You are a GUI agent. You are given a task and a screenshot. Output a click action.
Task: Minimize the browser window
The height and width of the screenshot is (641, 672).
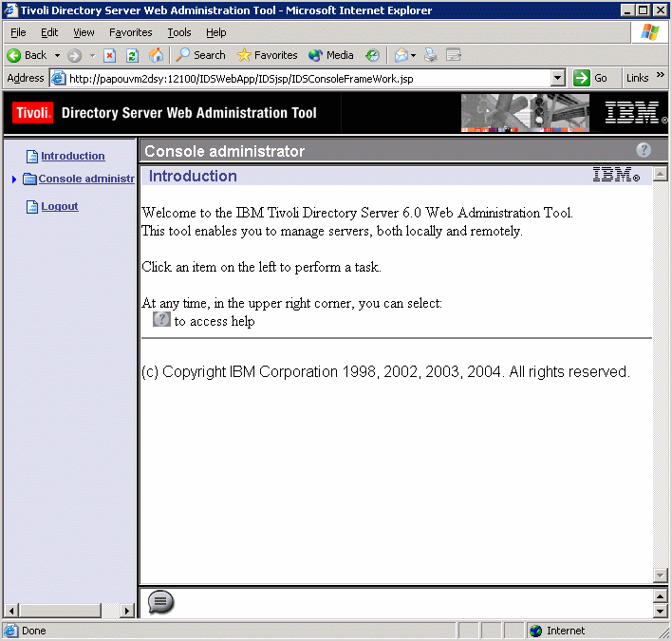(x=627, y=9)
